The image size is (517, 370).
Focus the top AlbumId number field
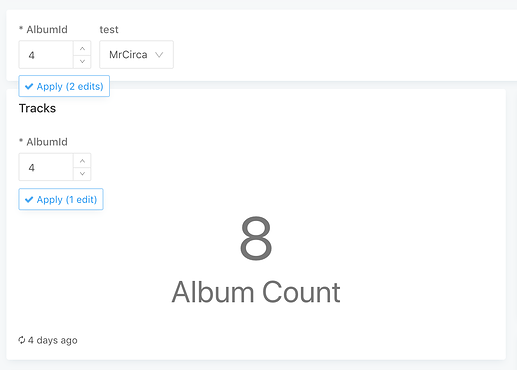pyautogui.click(x=46, y=55)
